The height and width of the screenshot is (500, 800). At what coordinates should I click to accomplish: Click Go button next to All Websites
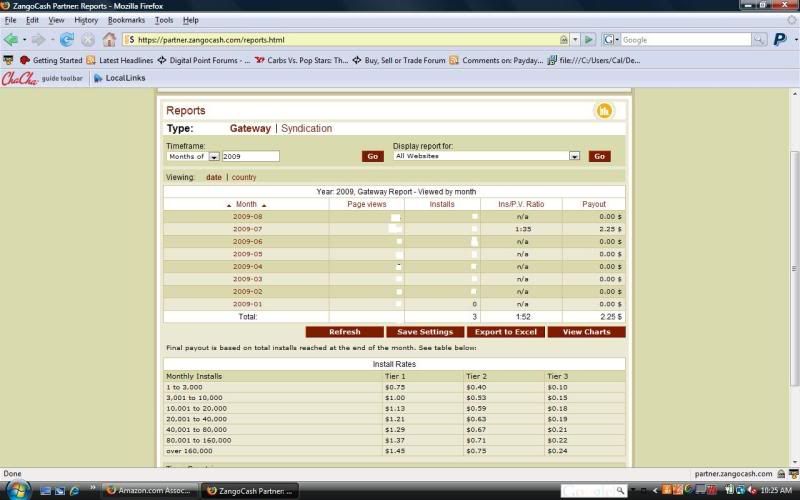pos(599,157)
